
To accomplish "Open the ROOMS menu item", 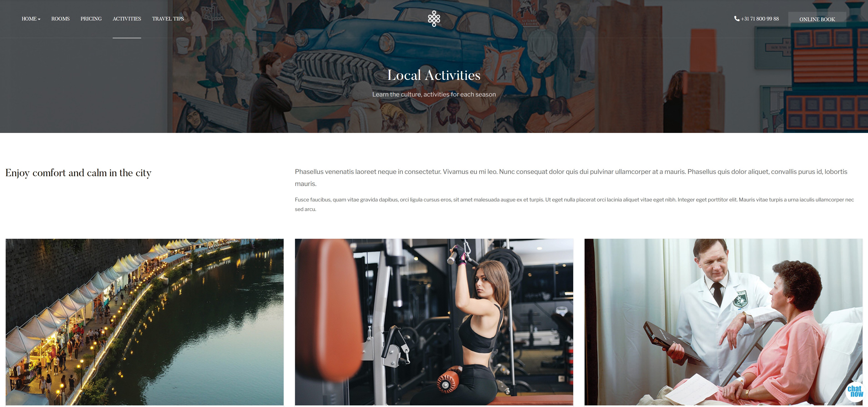I will (60, 19).
